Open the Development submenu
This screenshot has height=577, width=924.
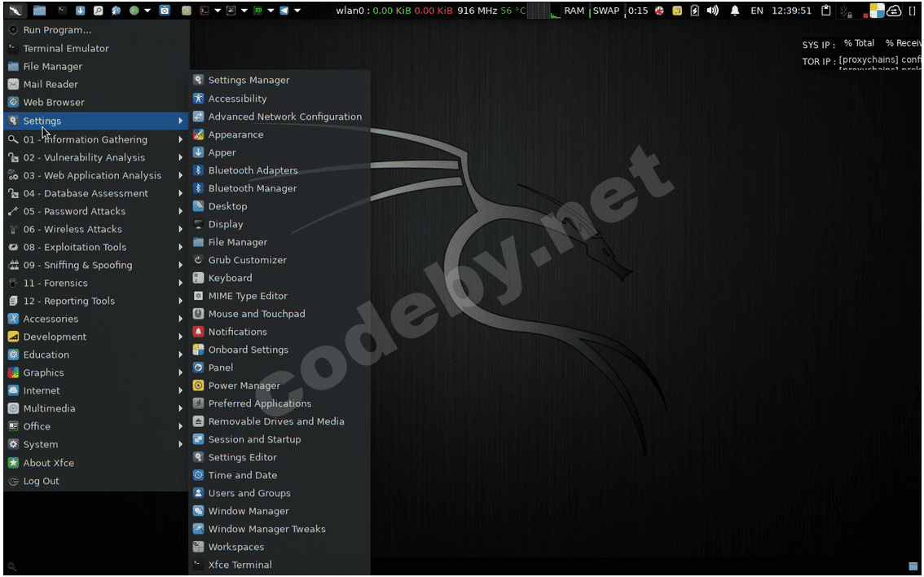[x=96, y=337]
